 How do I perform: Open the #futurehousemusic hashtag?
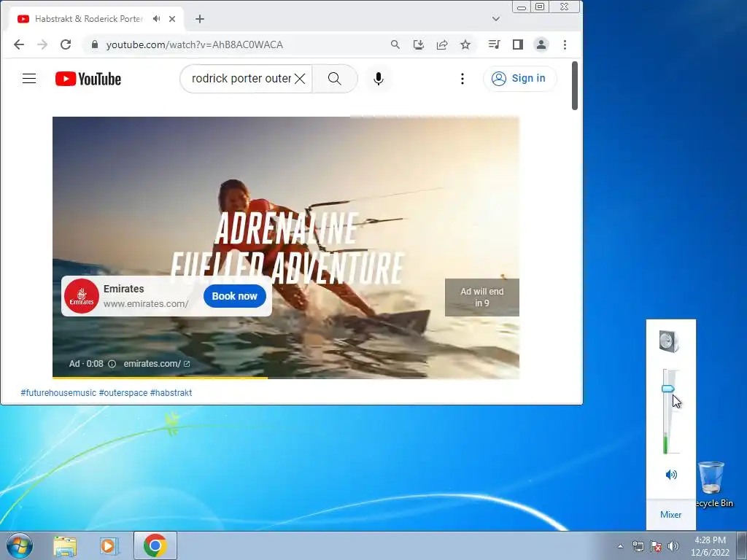[x=58, y=393]
